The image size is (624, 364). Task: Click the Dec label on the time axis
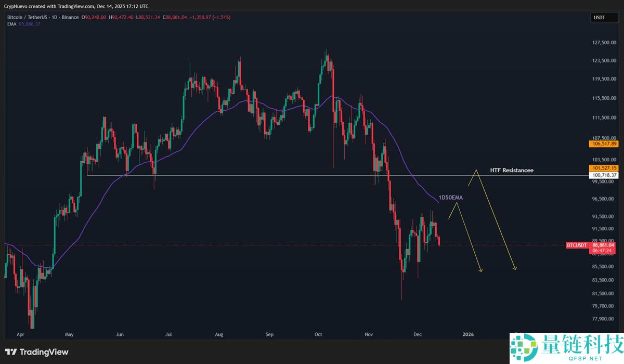click(418, 334)
